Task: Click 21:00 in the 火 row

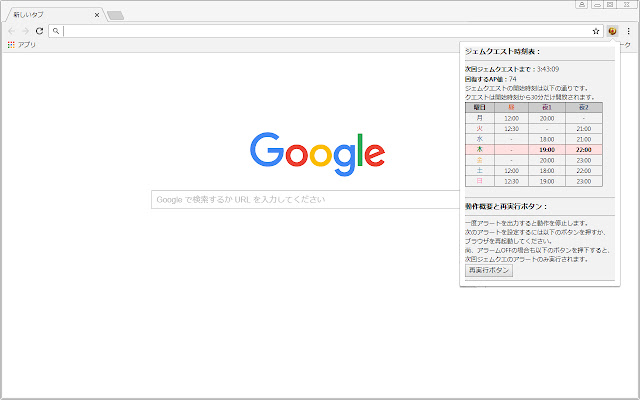Action: [x=584, y=129]
